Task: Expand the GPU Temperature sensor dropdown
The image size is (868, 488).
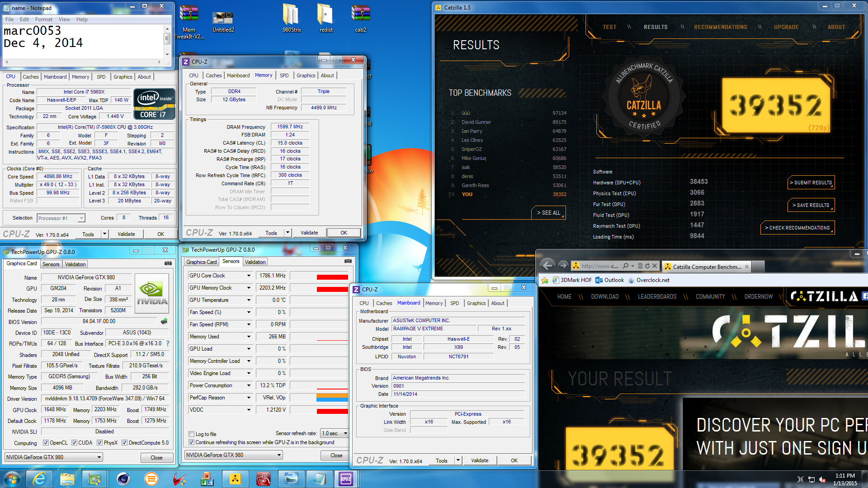Action: click(x=248, y=300)
